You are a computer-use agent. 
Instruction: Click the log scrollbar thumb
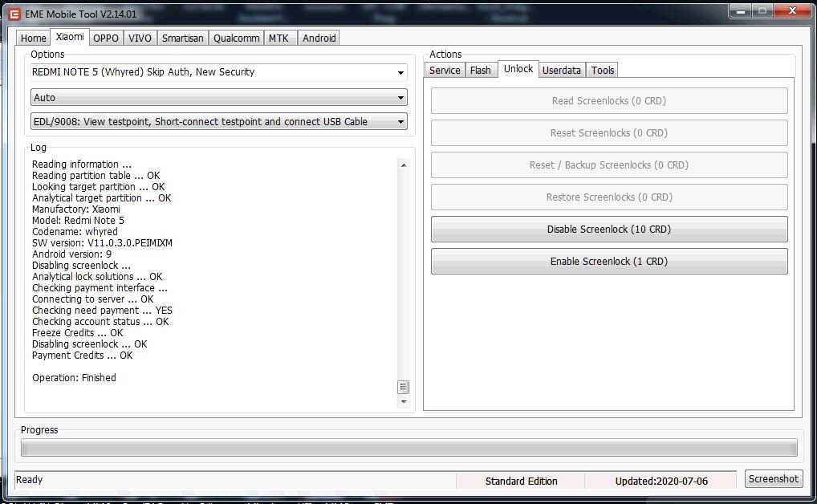click(x=404, y=388)
